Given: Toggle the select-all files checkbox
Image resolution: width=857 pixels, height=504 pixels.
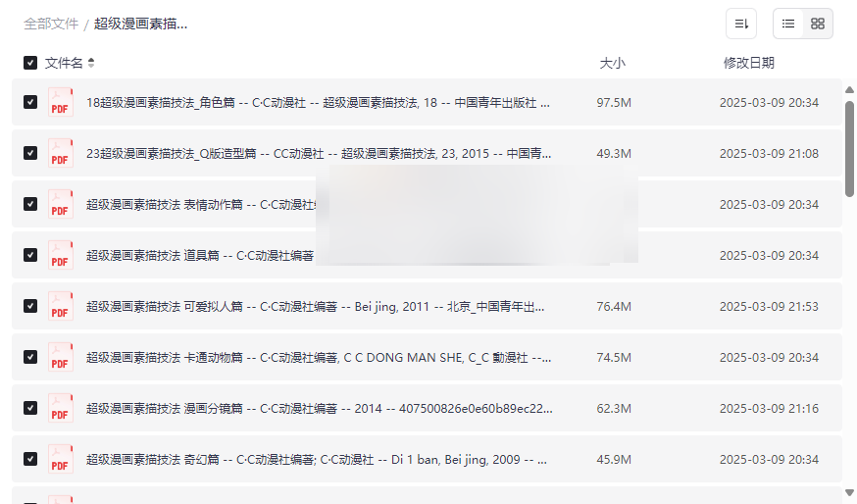Looking at the screenshot, I should [30, 63].
